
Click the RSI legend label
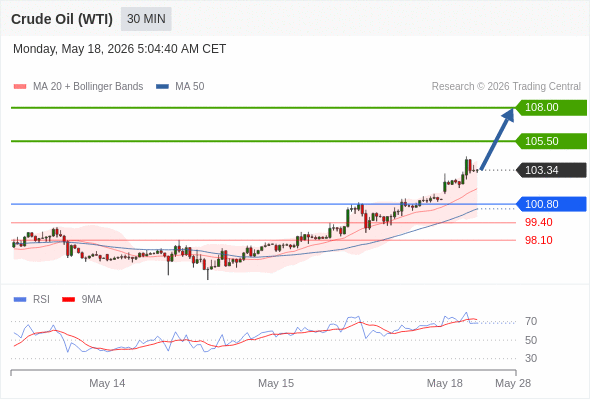41,300
